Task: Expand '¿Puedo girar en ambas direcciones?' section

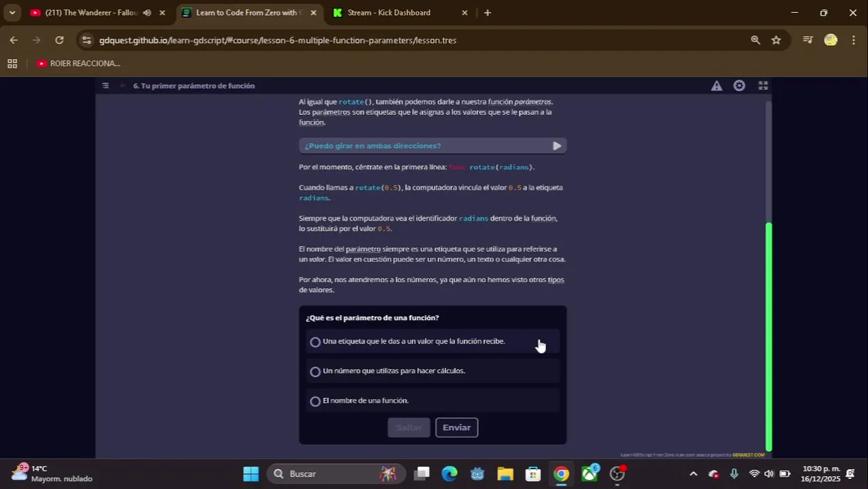Action: tap(433, 145)
